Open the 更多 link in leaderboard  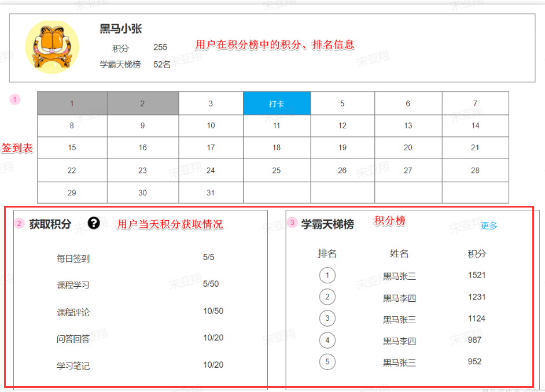(x=489, y=225)
